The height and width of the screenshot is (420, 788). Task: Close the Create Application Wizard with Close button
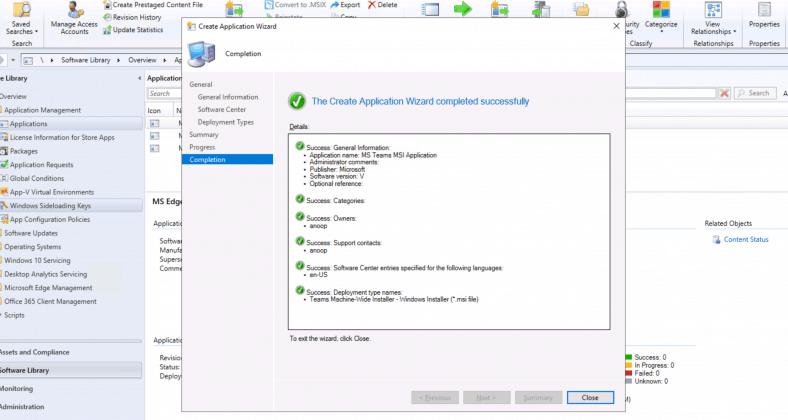590,397
